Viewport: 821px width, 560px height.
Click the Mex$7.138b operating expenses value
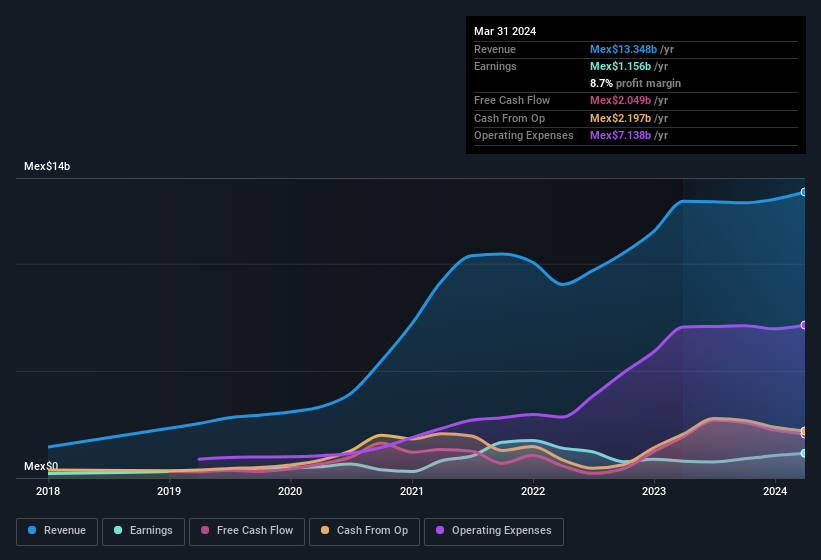pos(620,136)
